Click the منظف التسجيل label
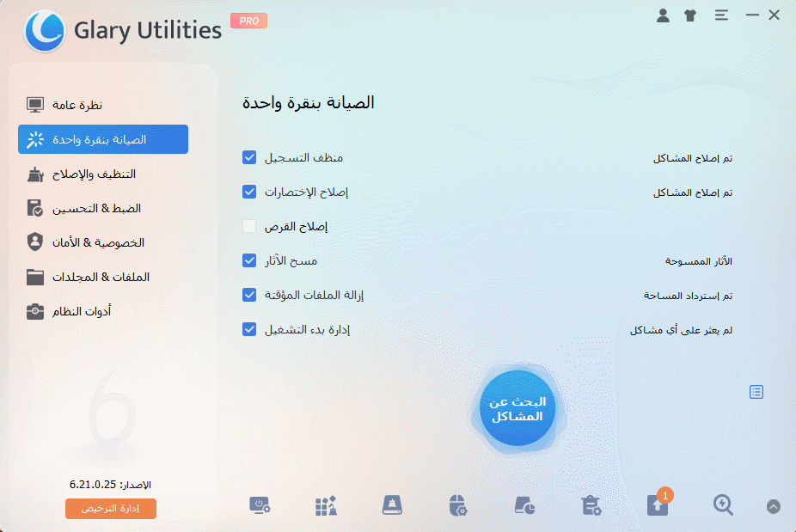The image size is (796, 532). (x=303, y=158)
